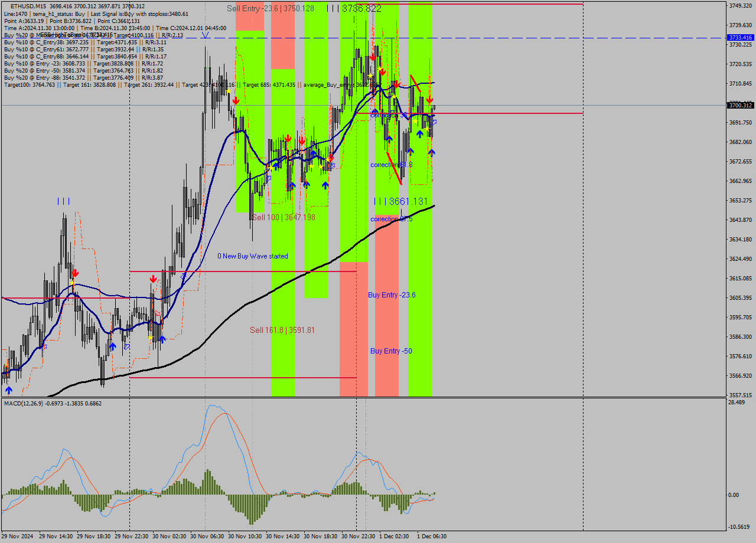This screenshot has height=543, width=756.
Task: Click the '29 Nov 14:30' time axis label
Action: [x=56, y=537]
